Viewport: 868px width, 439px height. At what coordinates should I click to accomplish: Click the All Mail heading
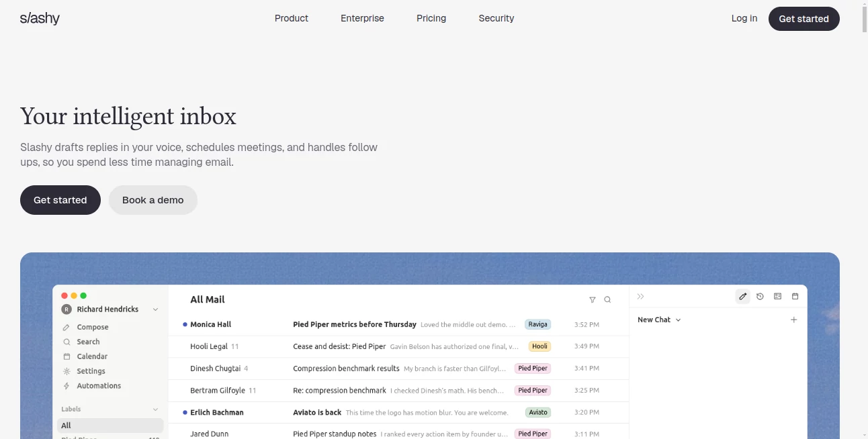208,299
